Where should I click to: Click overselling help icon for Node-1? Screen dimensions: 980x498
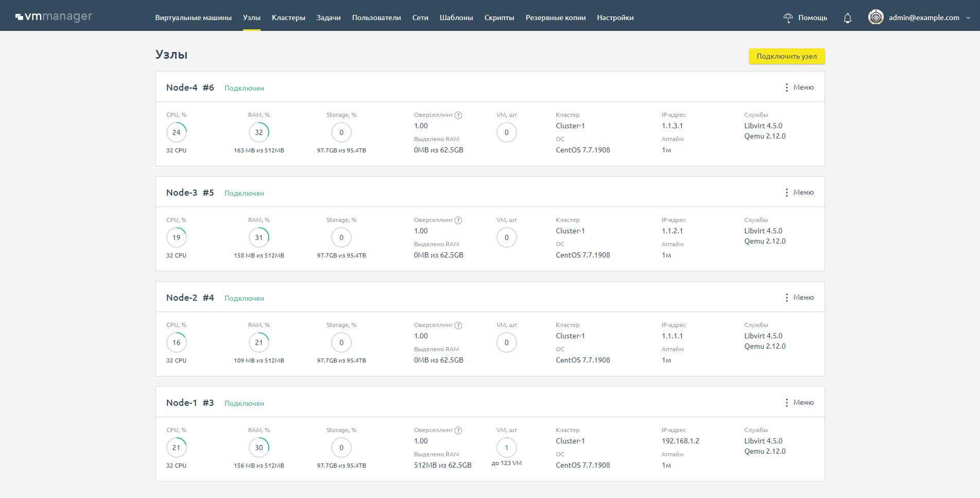458,431
